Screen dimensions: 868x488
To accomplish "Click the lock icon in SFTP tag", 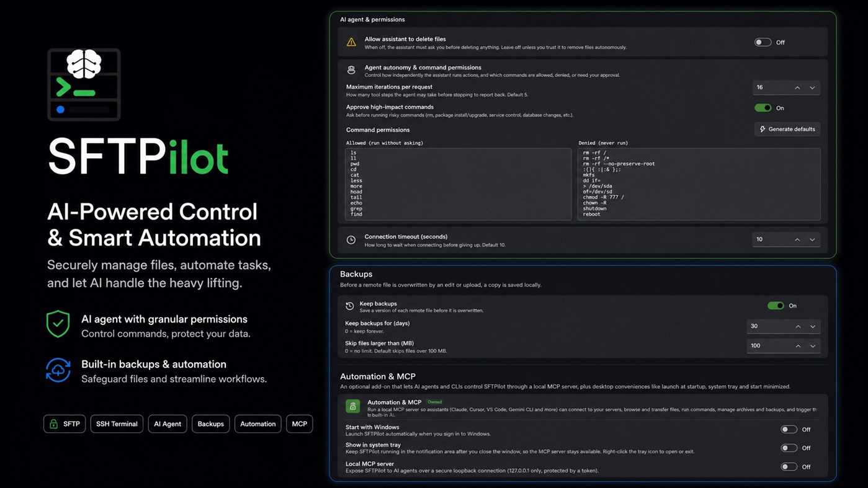I will pyautogui.click(x=53, y=424).
